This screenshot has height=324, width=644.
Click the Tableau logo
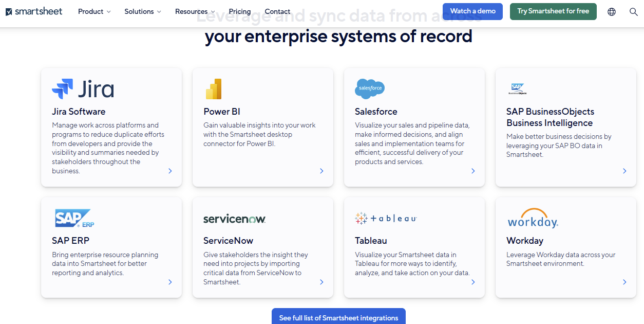click(x=386, y=218)
